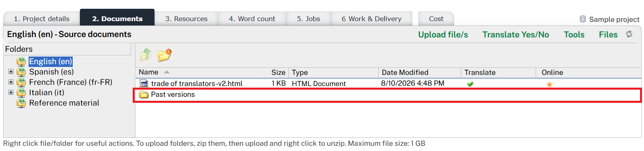Viewport: 644px width, 151px height.
Task: Click the HTML Document type cell
Action: click(x=319, y=84)
